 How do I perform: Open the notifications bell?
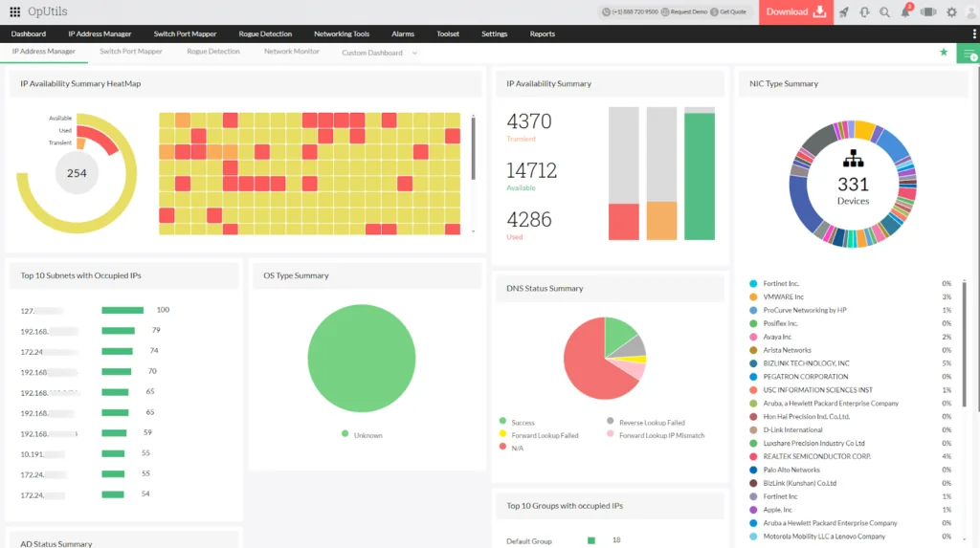(x=905, y=12)
